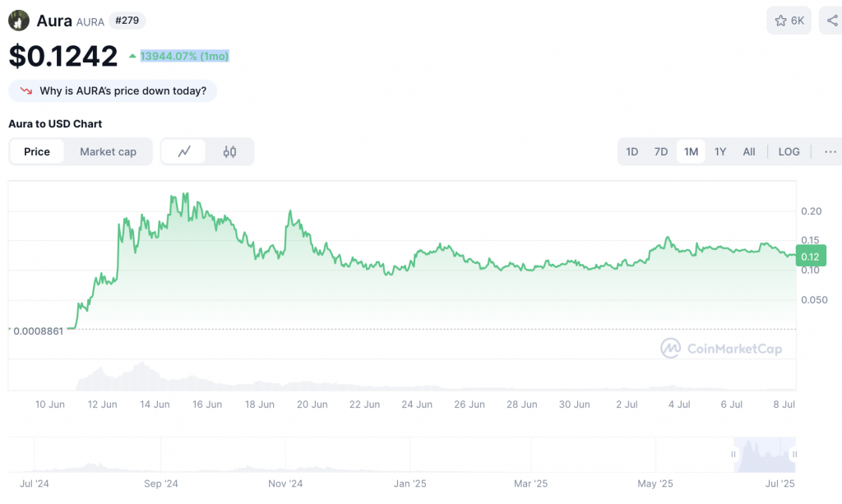
Task: Click the 13944.07% (1mo) change text
Action: (185, 56)
